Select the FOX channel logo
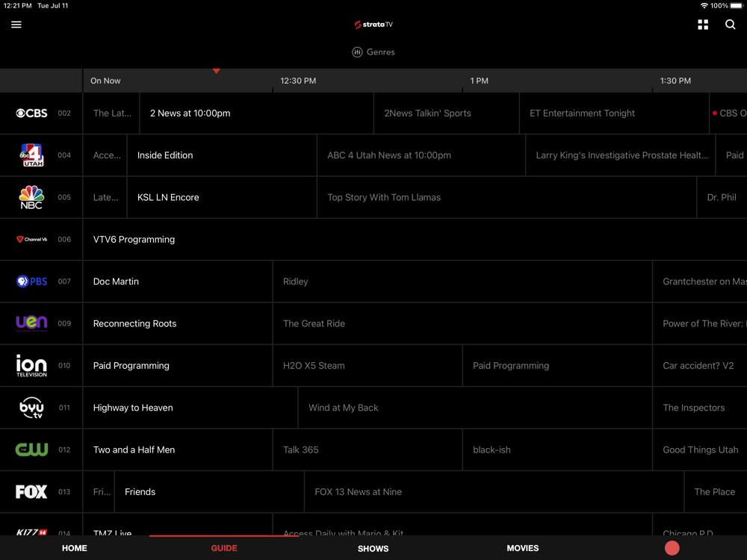747x560 pixels. tap(31, 491)
